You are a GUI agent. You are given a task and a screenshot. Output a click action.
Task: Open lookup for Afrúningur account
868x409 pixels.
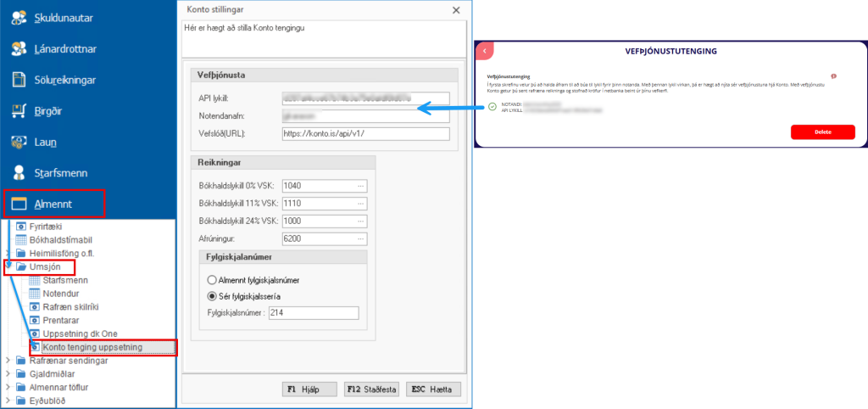click(x=360, y=239)
